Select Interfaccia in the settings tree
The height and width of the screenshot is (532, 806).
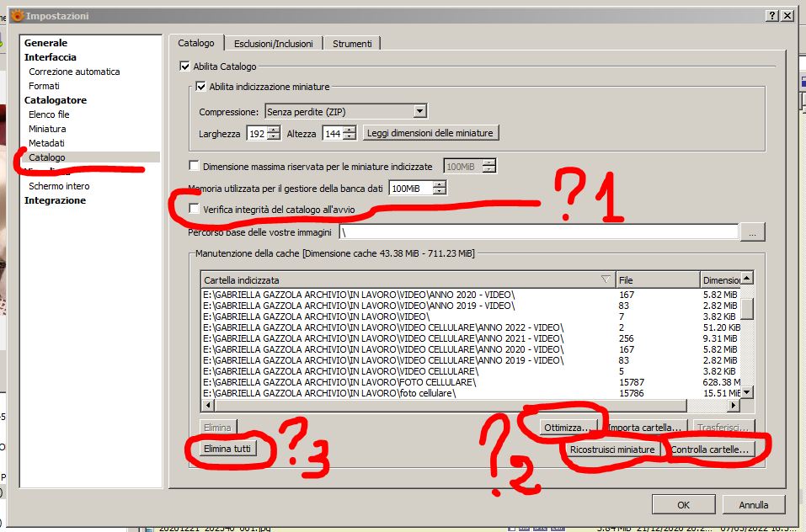click(x=50, y=57)
